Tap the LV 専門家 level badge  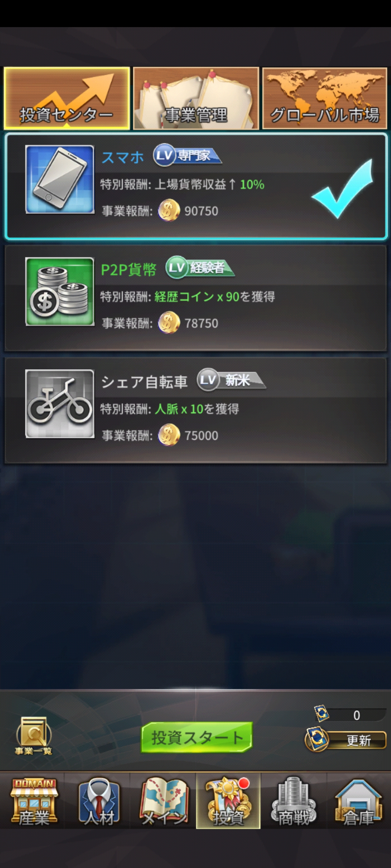click(x=187, y=156)
